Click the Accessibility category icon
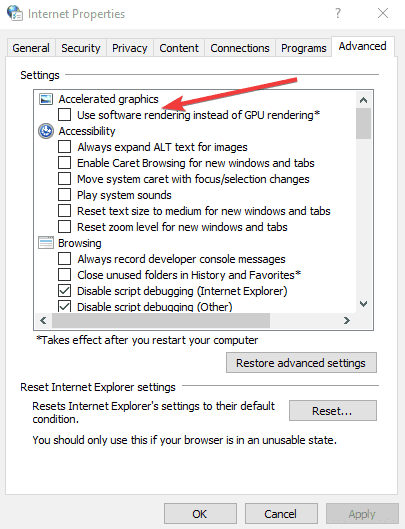The width and height of the screenshot is (405, 529). [46, 131]
